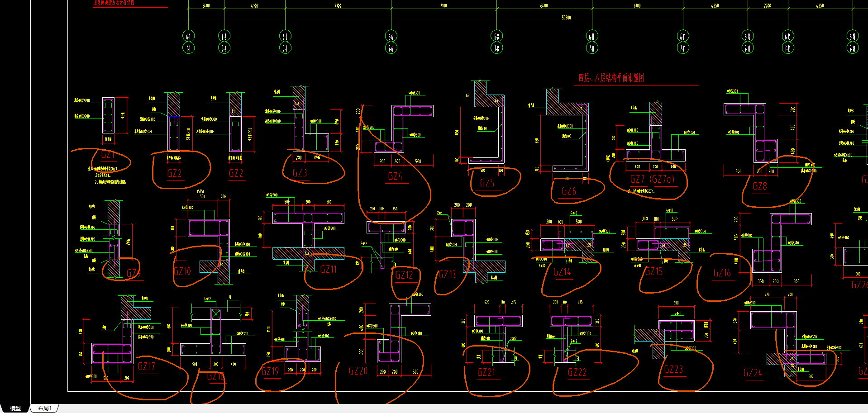Select the 四层~八层结构平面布置图 title text

pos(611,78)
